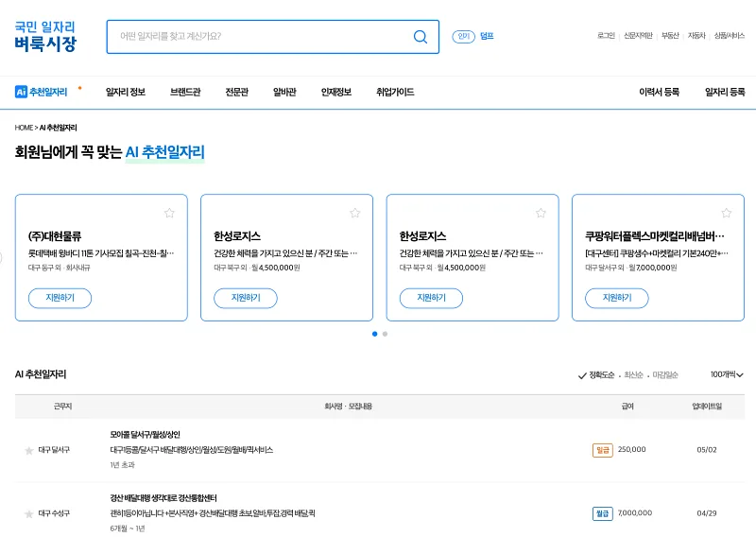
Task: Open the 100개씩 per-page dropdown
Action: 727,374
